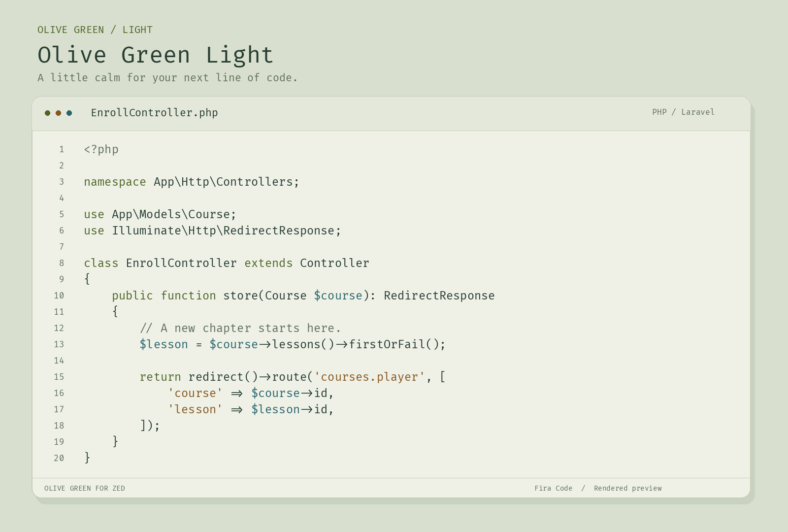788x532 pixels.
Task: Click line number 3 in gutter
Action: pos(62,182)
